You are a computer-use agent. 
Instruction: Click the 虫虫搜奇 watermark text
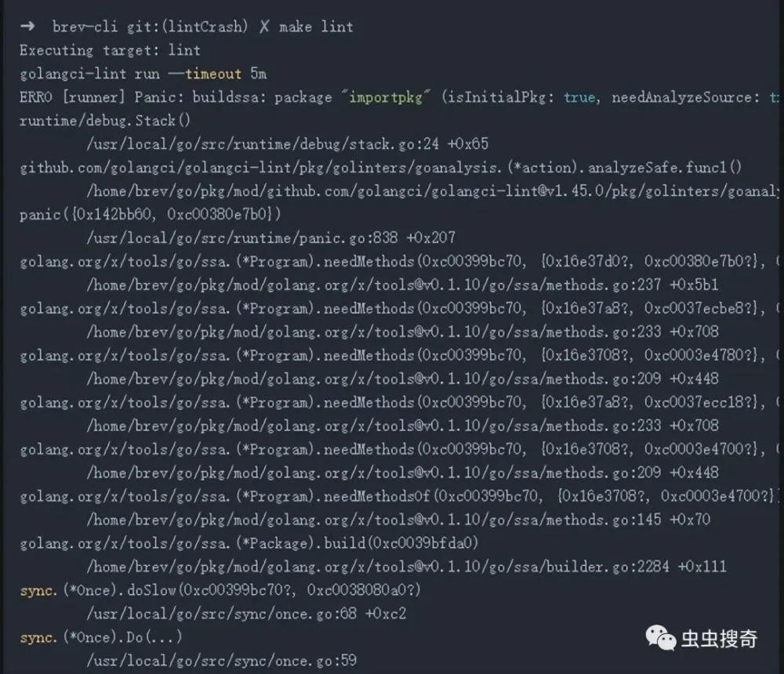719,639
